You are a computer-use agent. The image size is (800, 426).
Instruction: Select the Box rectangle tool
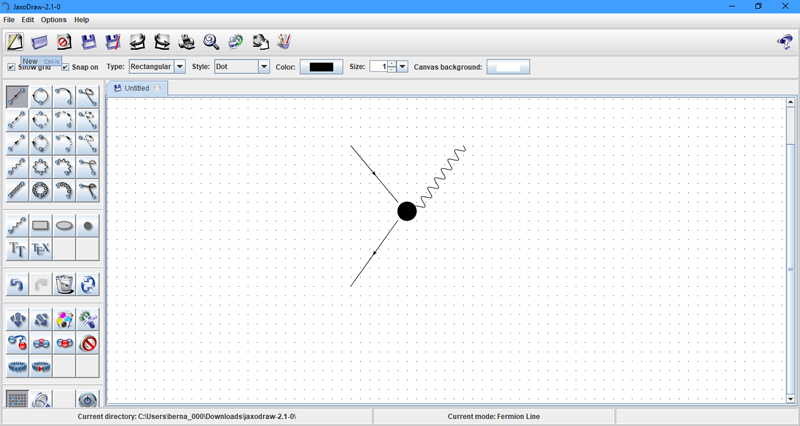point(40,225)
